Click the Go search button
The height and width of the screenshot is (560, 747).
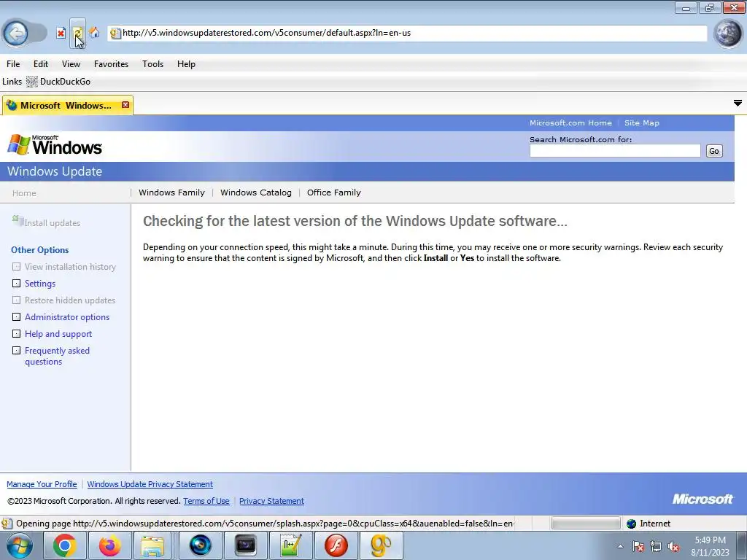713,151
